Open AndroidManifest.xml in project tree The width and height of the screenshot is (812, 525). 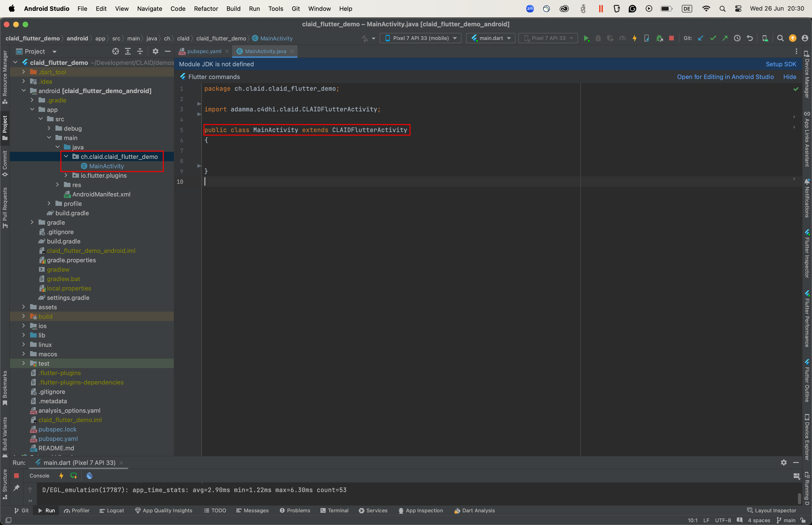pos(101,194)
